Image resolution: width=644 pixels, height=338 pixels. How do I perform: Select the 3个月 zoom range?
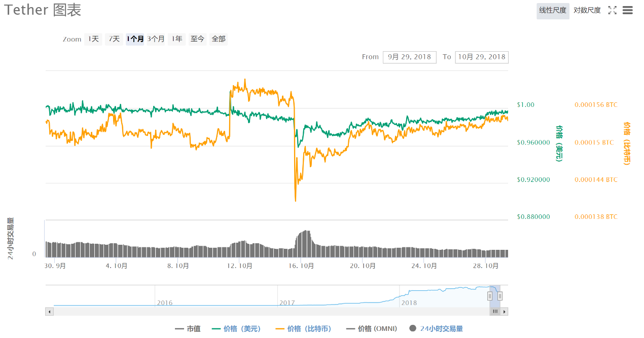(156, 39)
